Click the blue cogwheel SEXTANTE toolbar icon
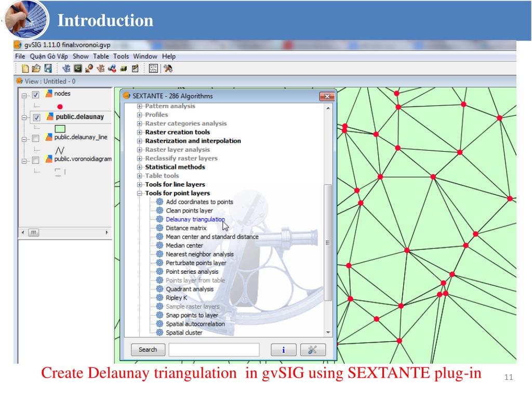Screen dimensions: 532x399 point(66,69)
